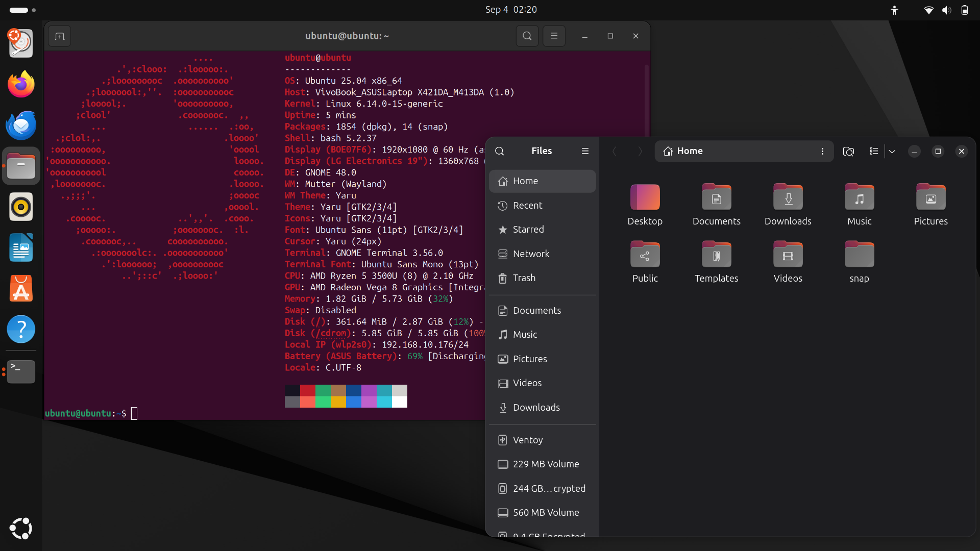Toggle list view in Files
The width and height of the screenshot is (980, 551).
(x=874, y=151)
